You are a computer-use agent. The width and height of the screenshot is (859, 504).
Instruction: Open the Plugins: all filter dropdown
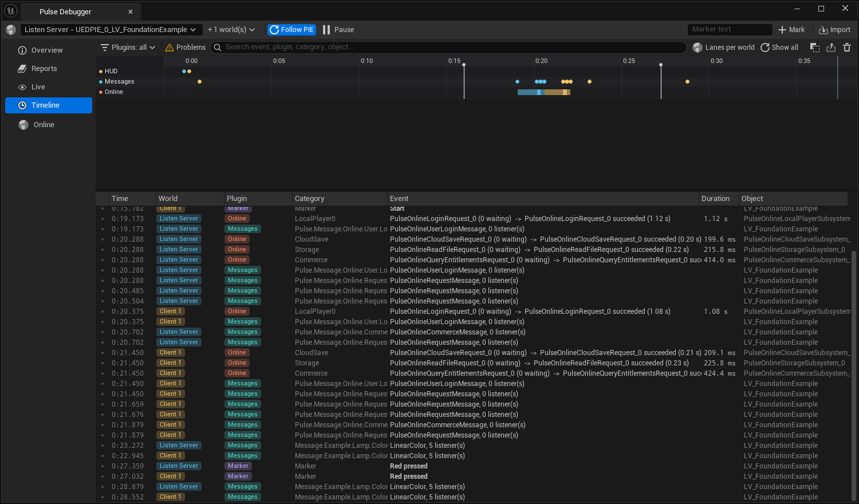point(128,48)
